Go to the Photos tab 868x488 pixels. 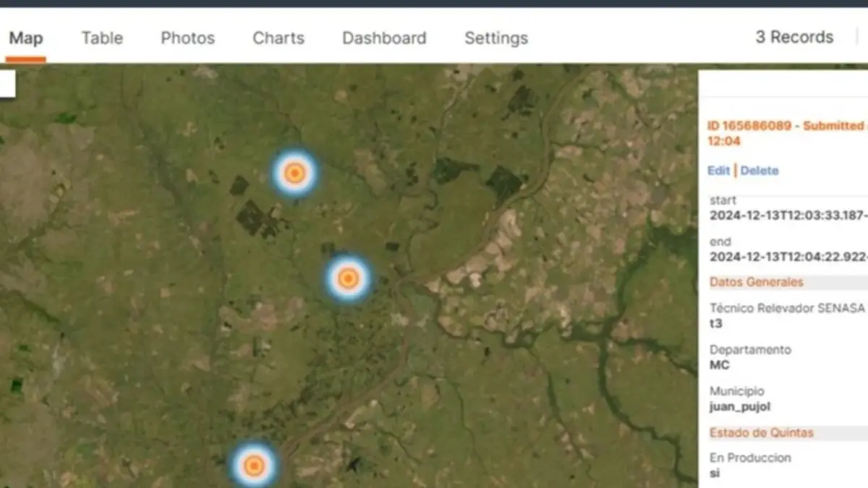(187, 38)
